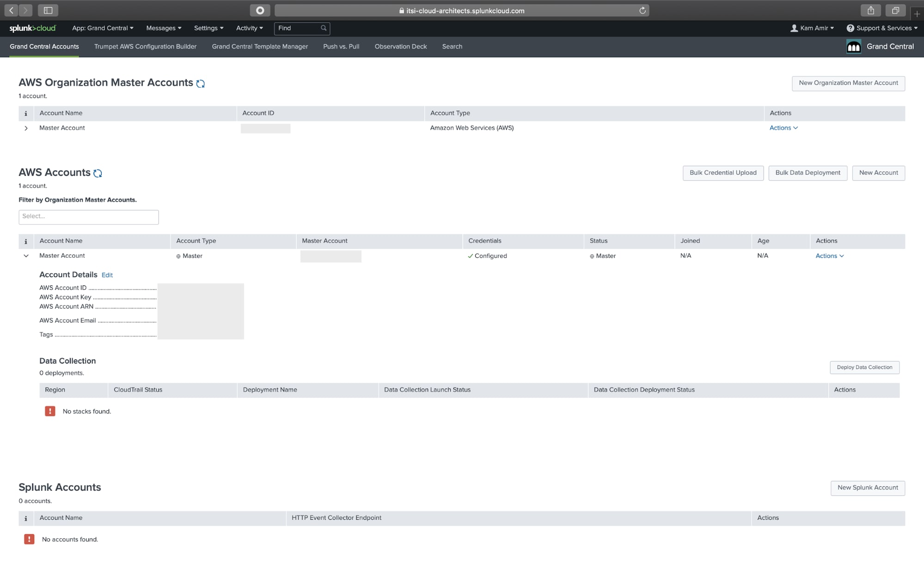Select the Grand Central Accounts tab

pos(44,47)
